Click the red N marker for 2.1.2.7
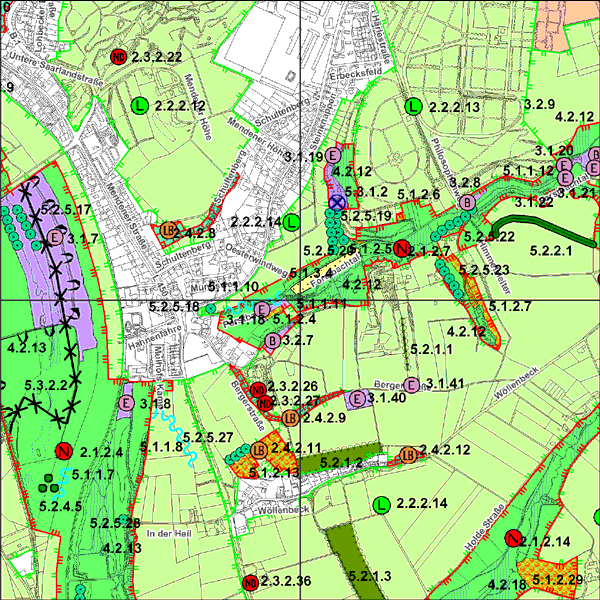 402,249
